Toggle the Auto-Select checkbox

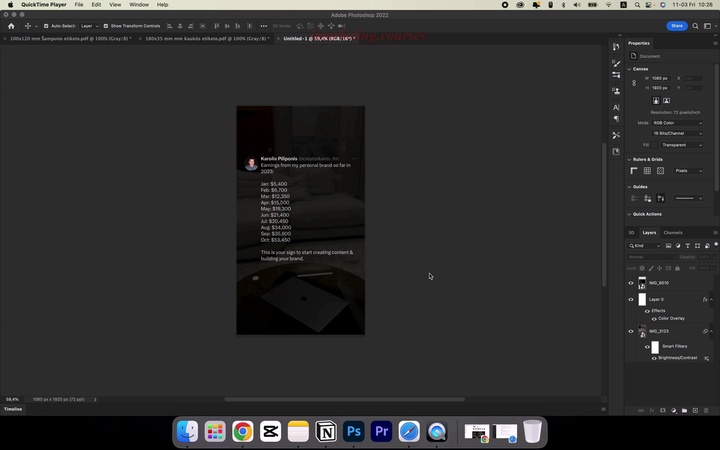tap(46, 26)
